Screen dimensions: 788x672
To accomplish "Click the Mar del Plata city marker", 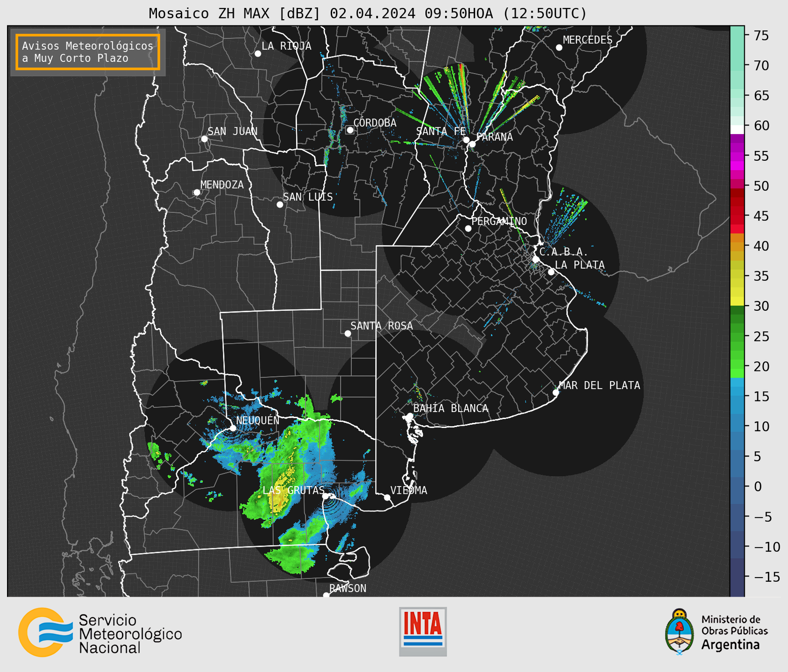I will coord(556,393).
